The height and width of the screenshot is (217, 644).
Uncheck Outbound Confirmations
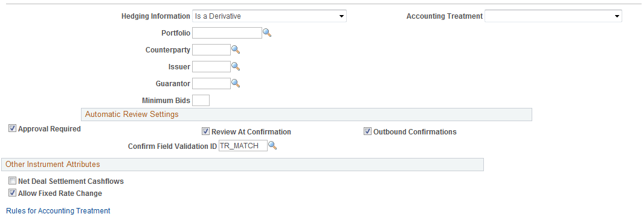coord(367,132)
